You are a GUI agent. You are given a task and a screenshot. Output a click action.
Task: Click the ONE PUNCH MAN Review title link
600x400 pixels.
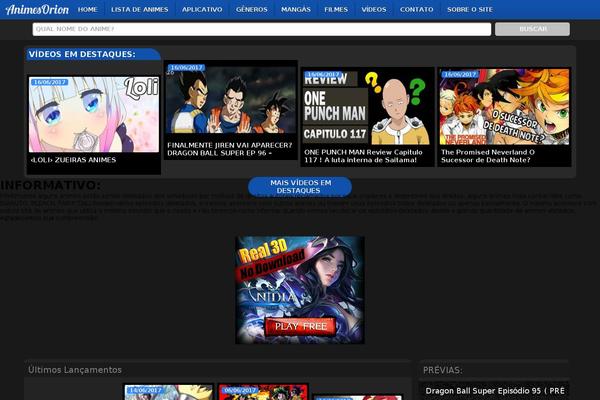(x=363, y=156)
